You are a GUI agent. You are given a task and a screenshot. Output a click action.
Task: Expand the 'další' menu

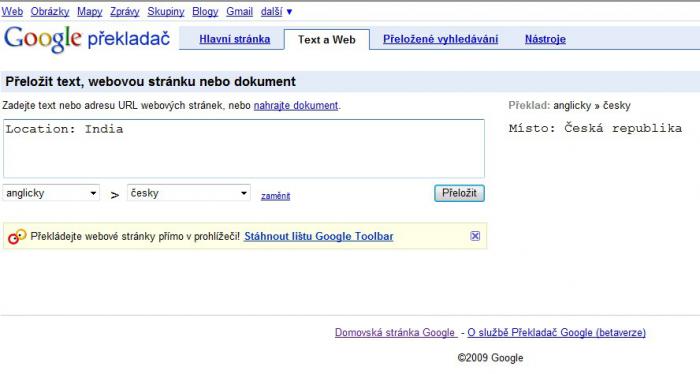pyautogui.click(x=276, y=12)
